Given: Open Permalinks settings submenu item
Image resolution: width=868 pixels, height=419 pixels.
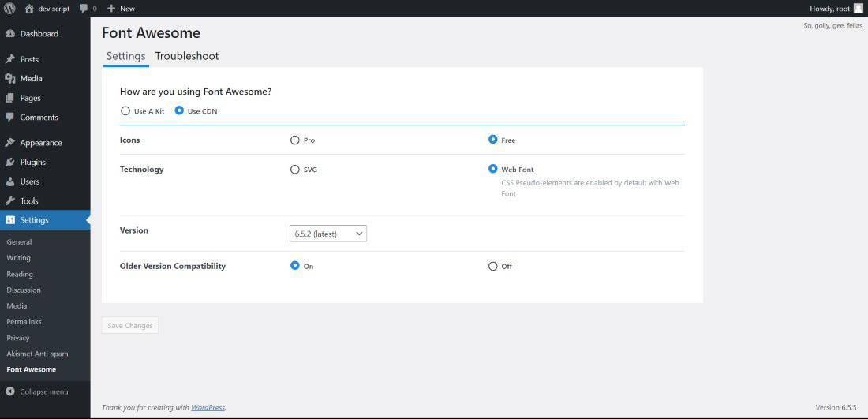Looking at the screenshot, I should 24,322.
